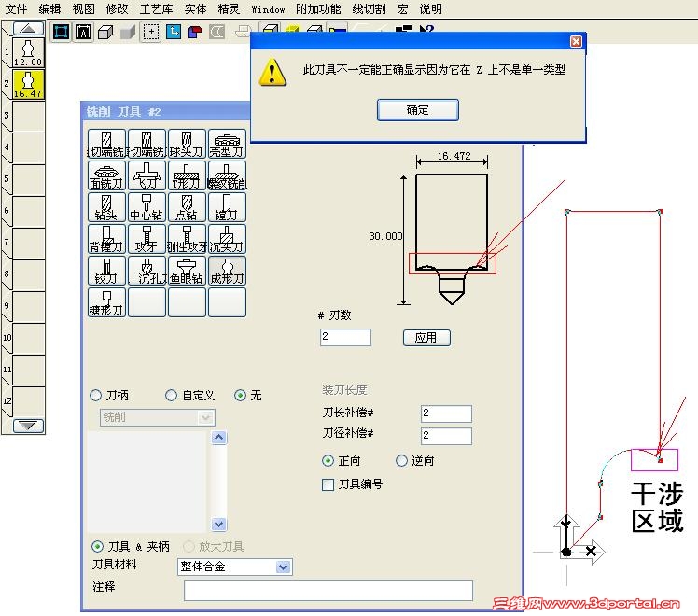Open the 刀具材料 整体合金 material dropdown
Viewport: 698px width, 616px height.
[x=234, y=567]
